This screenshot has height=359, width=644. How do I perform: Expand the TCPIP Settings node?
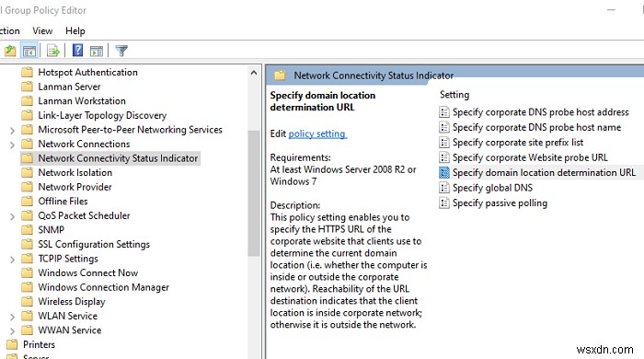12,260
